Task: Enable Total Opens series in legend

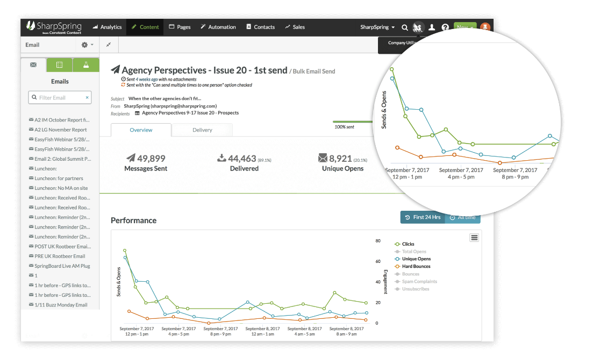Action: 413,252
